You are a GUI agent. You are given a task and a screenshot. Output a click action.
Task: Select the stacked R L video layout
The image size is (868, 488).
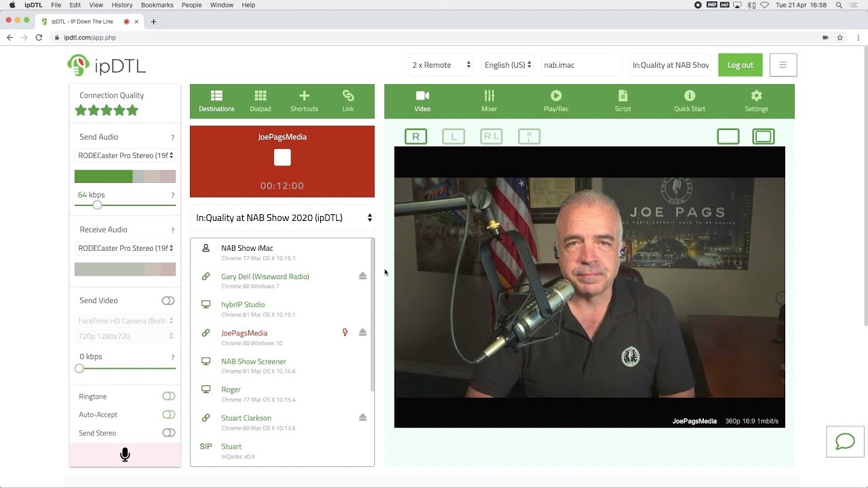[x=530, y=136]
